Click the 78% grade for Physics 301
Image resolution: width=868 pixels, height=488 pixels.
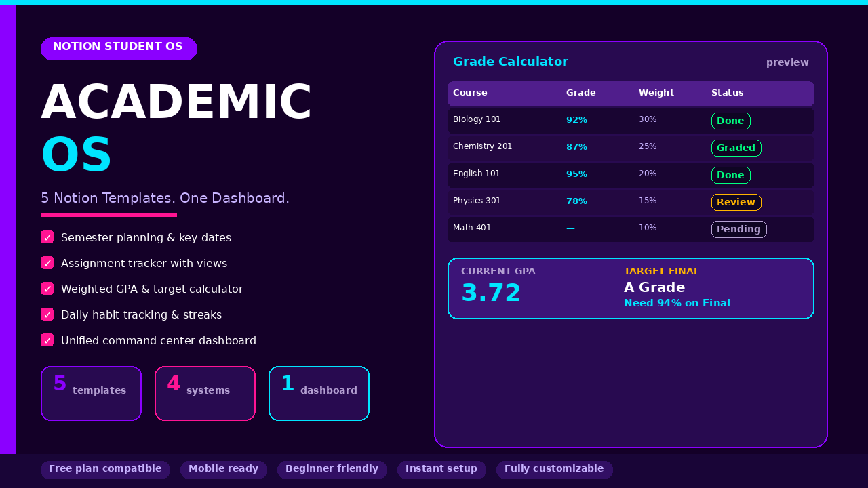coord(576,201)
